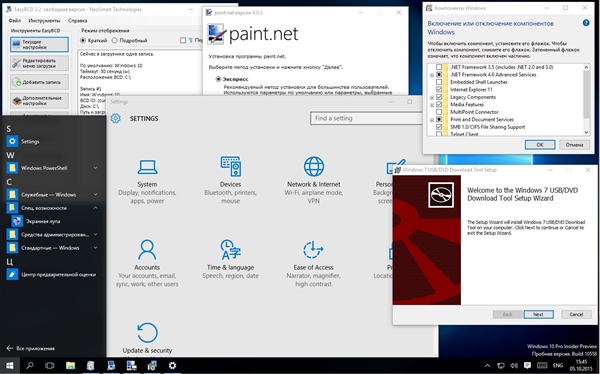Show hidden tray icons chevron

[x=488, y=366]
